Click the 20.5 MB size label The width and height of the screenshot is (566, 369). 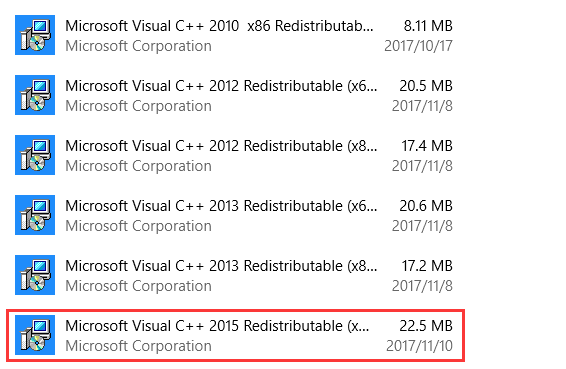coord(426,86)
